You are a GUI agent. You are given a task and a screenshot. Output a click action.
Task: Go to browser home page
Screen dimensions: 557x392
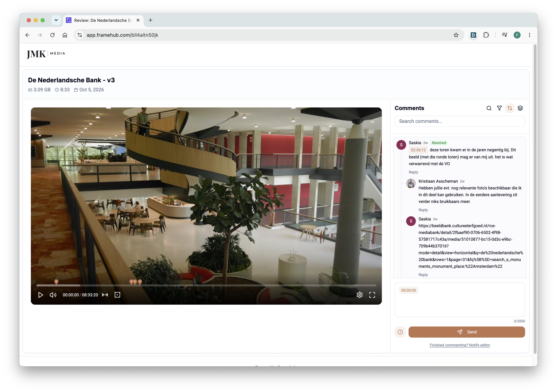[x=65, y=35]
